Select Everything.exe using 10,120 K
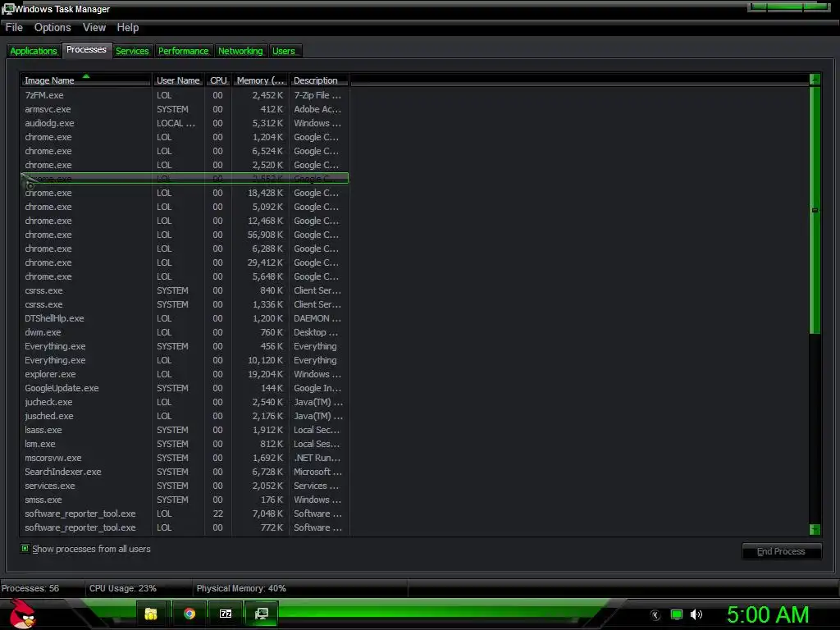The height and width of the screenshot is (630, 840). coord(185,360)
